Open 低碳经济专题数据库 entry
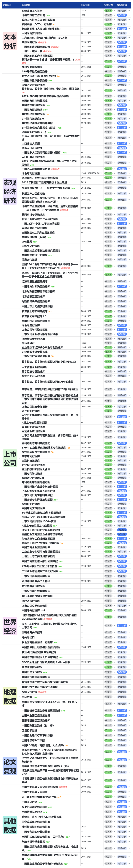Screen dimensions: 133x868 click(x=33, y=339)
